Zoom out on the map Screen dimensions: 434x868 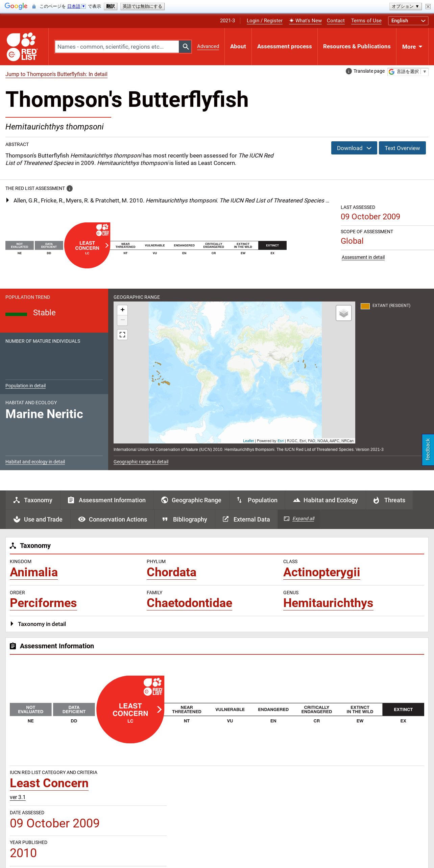[x=122, y=320]
